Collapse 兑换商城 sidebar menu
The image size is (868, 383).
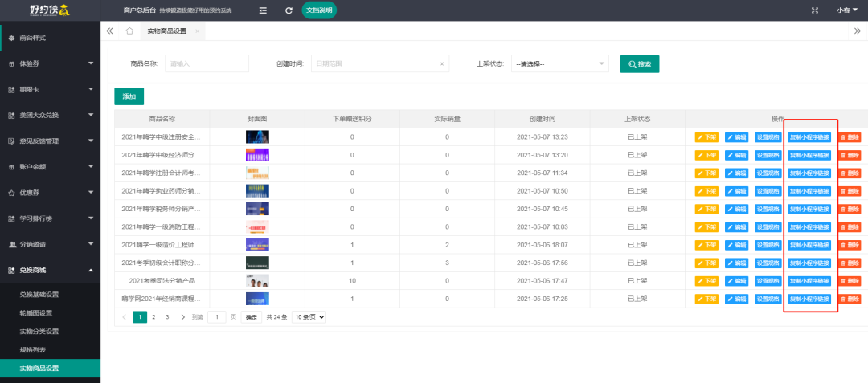coord(51,271)
